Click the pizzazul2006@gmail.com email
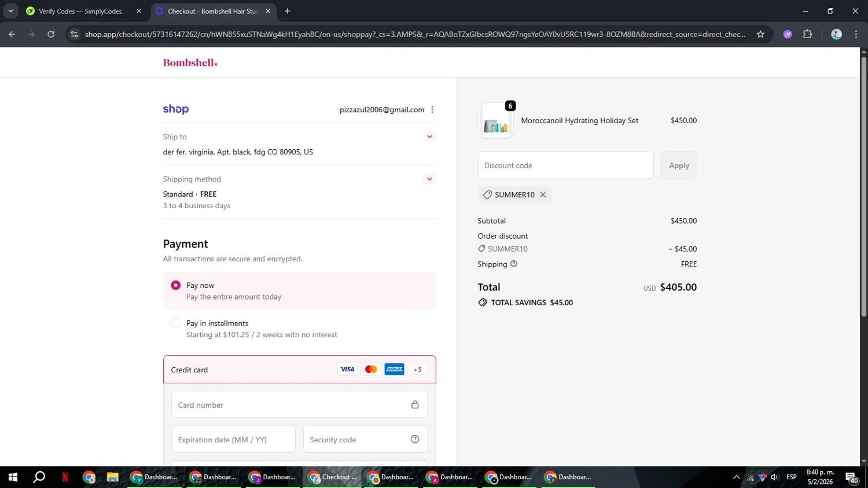Image resolution: width=868 pixels, height=488 pixels. [382, 110]
